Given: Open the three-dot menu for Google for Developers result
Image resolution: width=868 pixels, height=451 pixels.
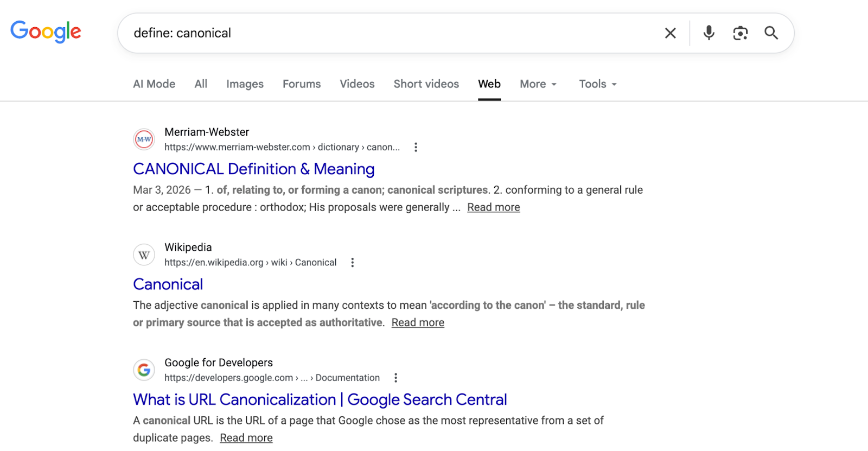Looking at the screenshot, I should click(396, 378).
